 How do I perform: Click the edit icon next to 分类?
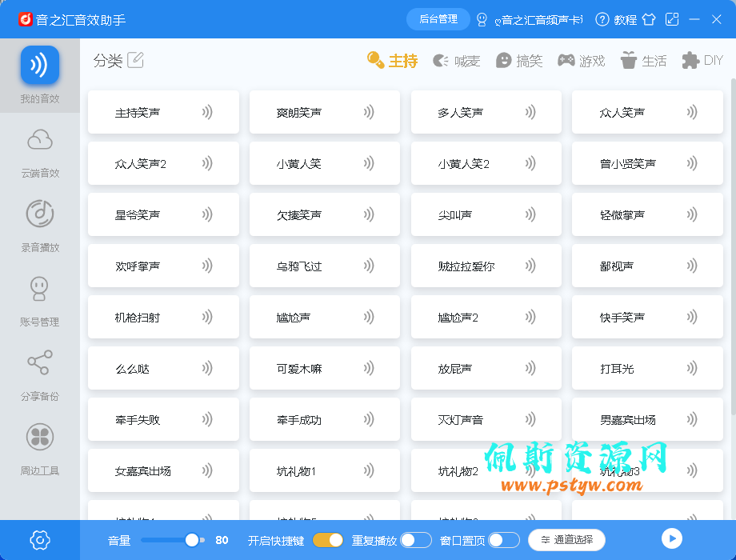pos(135,60)
